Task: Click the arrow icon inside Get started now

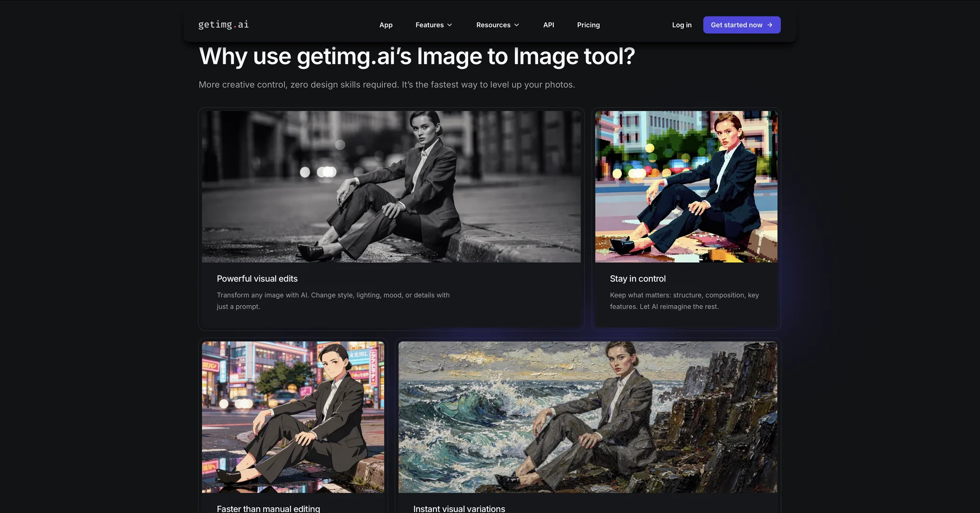Action: (769, 25)
